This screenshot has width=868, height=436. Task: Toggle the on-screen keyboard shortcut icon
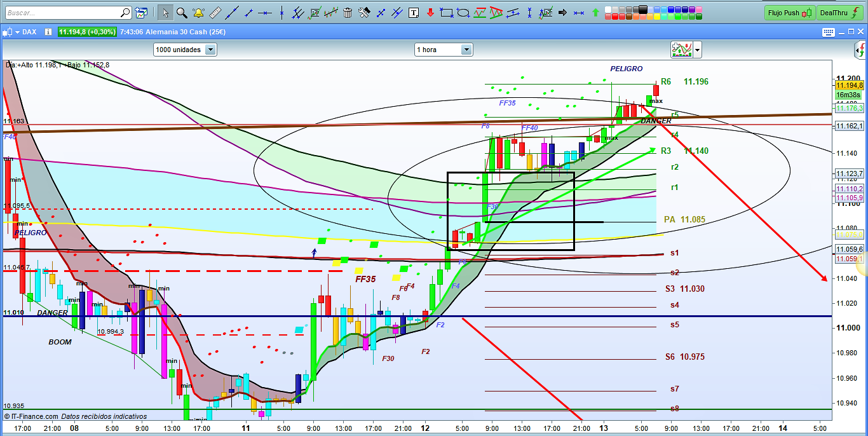pos(828,32)
